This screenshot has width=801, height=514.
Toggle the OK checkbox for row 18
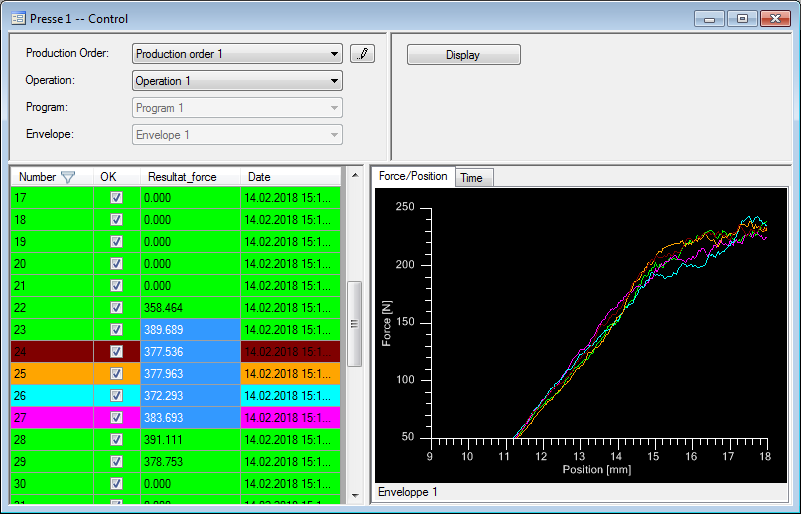116,220
